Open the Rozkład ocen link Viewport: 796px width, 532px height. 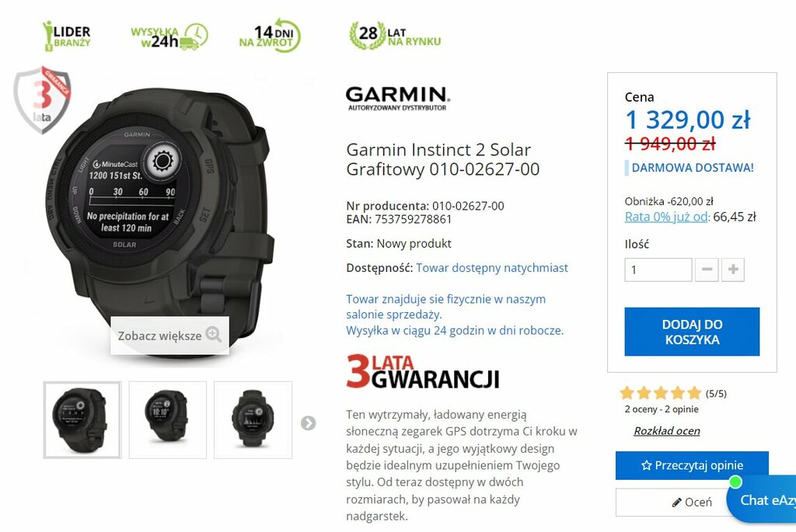(x=666, y=431)
